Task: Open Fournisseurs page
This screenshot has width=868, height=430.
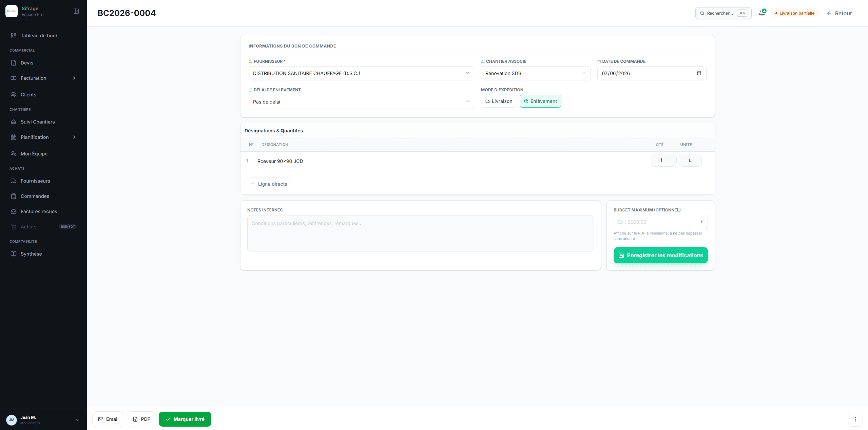Action: click(43, 181)
